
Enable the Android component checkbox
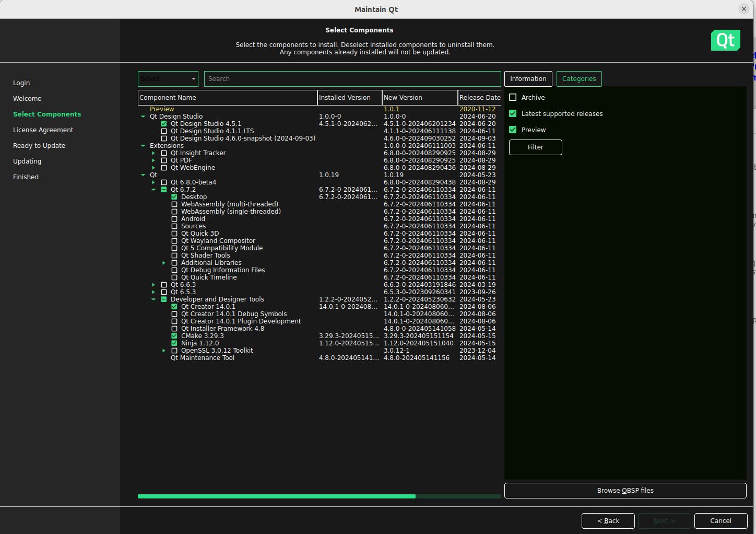(174, 219)
